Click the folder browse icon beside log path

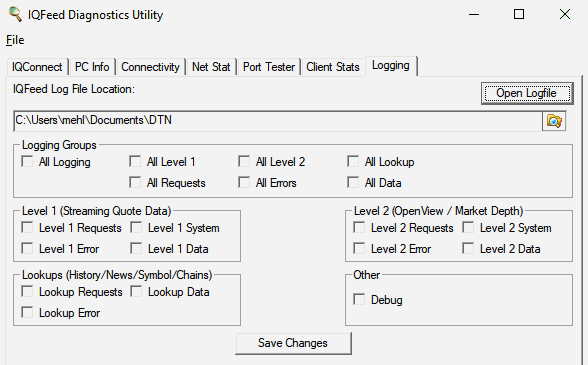click(x=554, y=121)
